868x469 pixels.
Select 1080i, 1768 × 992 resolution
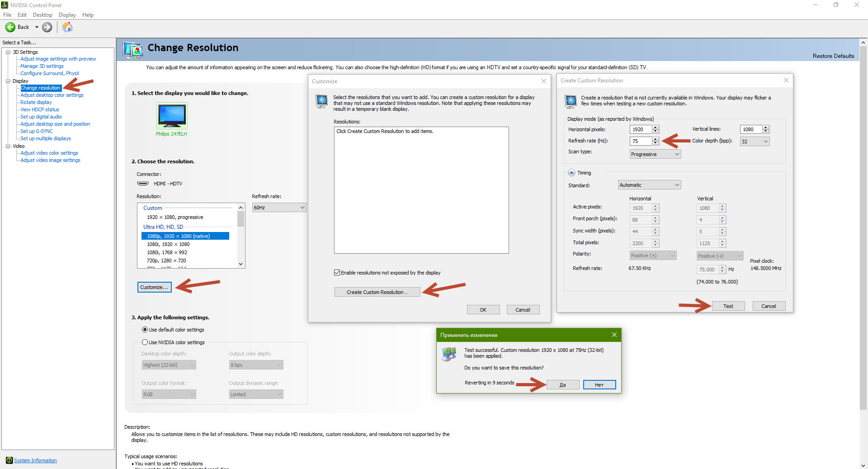167,252
